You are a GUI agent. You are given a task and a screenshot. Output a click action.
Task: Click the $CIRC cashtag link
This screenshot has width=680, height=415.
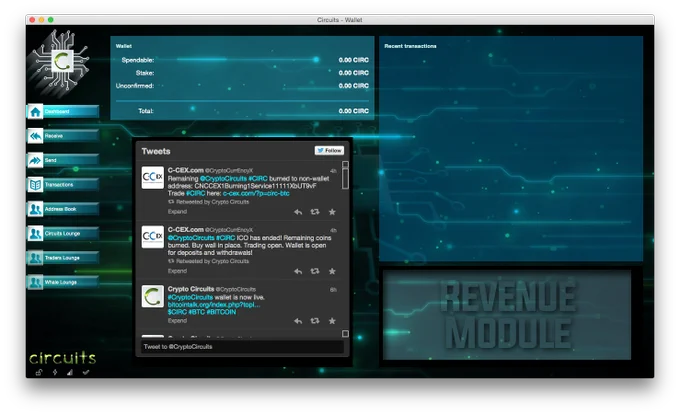pyautogui.click(x=177, y=312)
